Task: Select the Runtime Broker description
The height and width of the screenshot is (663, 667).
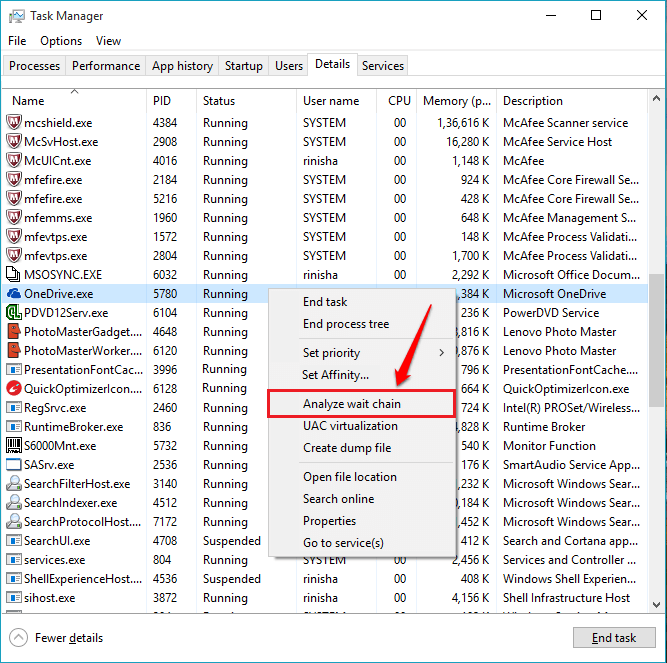Action: [544, 427]
